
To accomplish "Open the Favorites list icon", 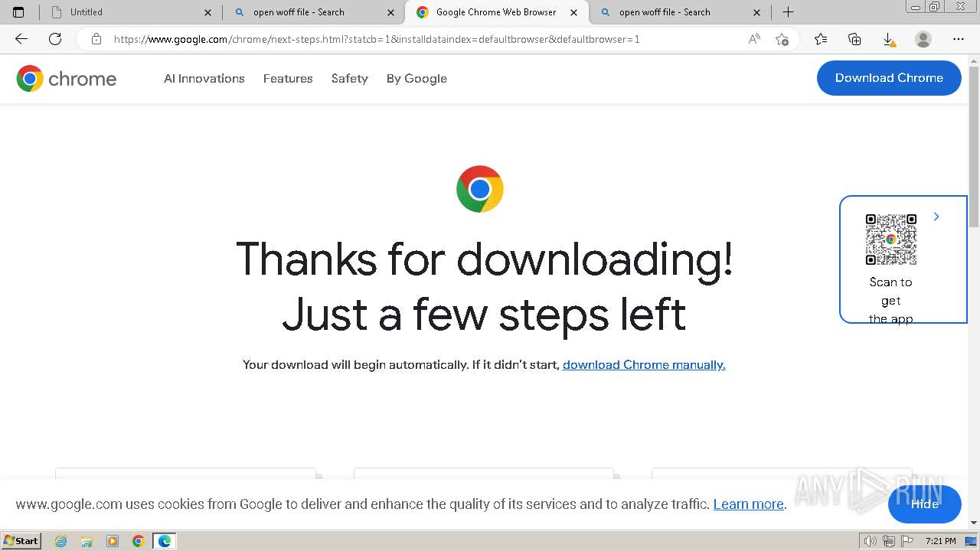I will pos(821,39).
